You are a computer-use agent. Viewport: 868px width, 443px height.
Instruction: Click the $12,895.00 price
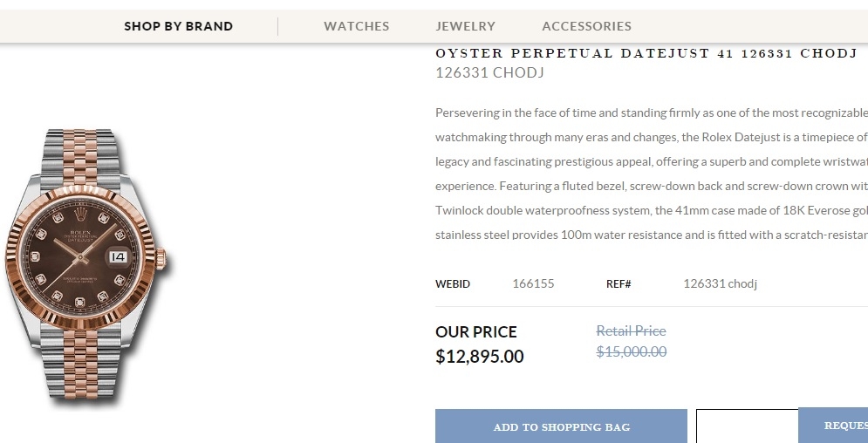480,356
